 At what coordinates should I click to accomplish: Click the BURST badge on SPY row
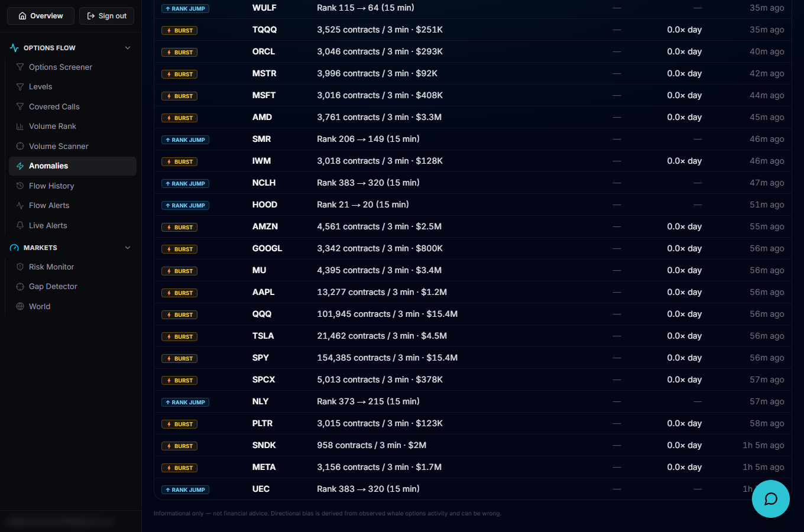(179, 359)
